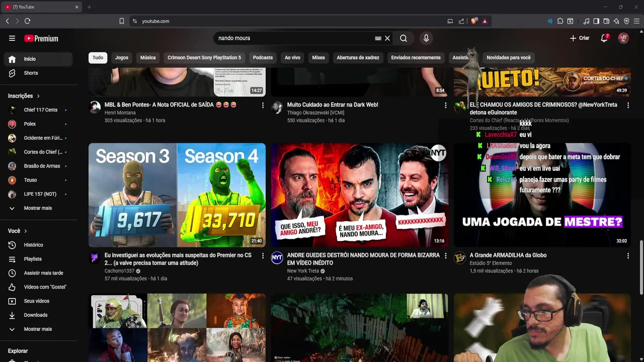This screenshot has height=362, width=644.
Task: Open the Polex channel
Action: [x=38, y=124]
